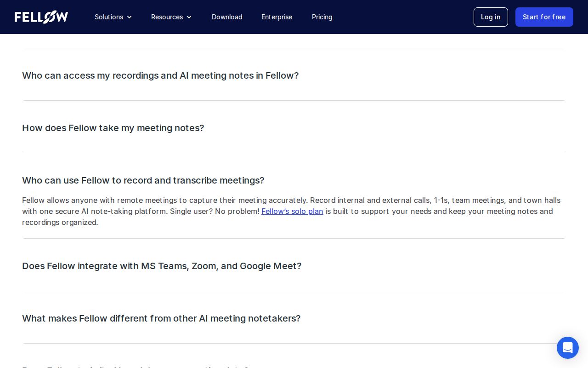Open the Resources dropdown menu
This screenshot has height=368, width=588.
coord(171,17)
